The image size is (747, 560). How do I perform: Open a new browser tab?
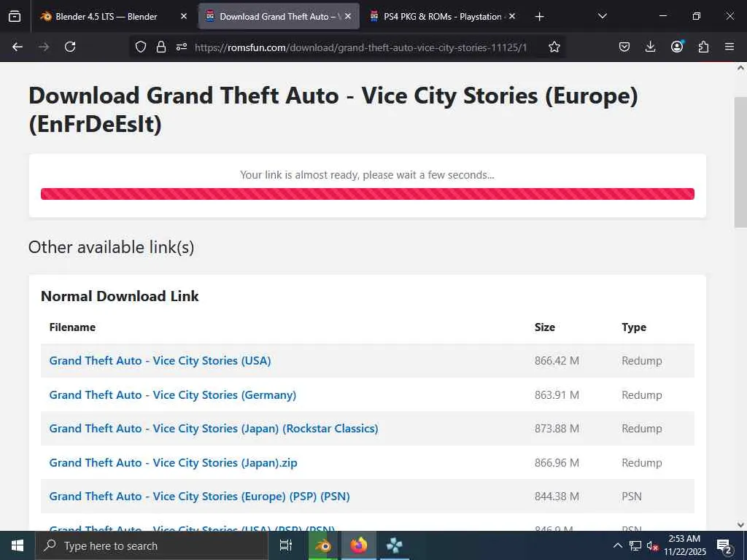539,17
